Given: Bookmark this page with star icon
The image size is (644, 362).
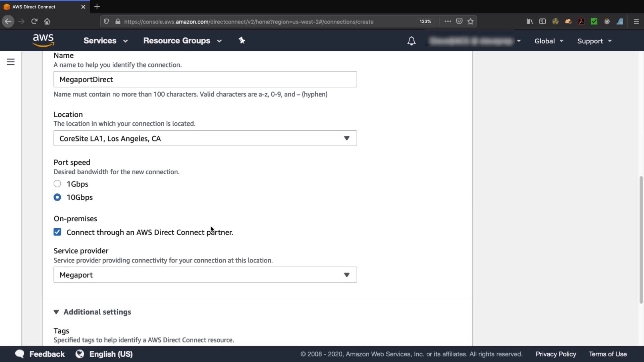Looking at the screenshot, I should click(471, 21).
